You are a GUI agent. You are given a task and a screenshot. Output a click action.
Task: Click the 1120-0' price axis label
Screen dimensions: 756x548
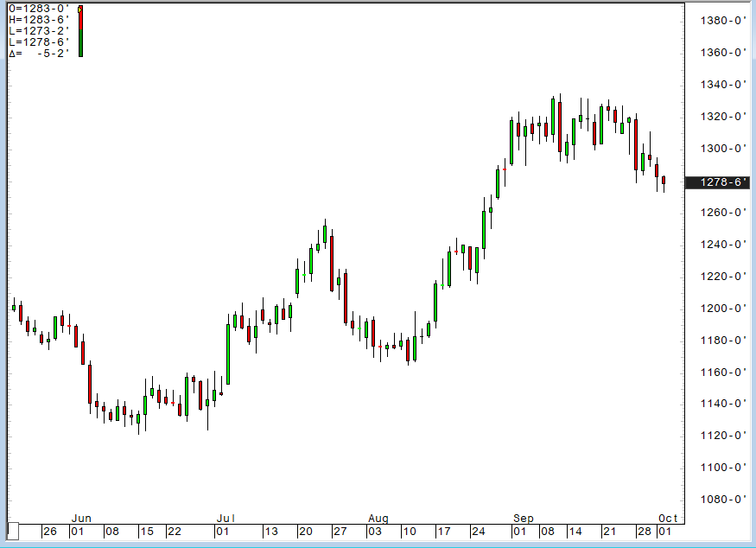pos(722,435)
